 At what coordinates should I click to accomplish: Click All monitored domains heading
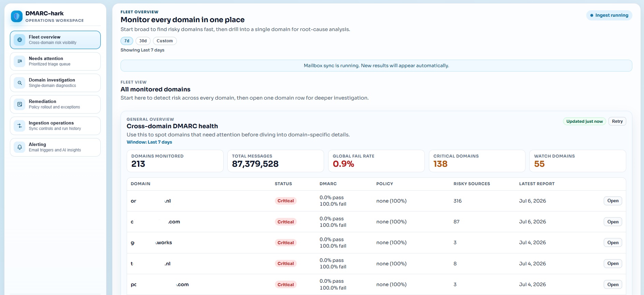pyautogui.click(x=155, y=89)
